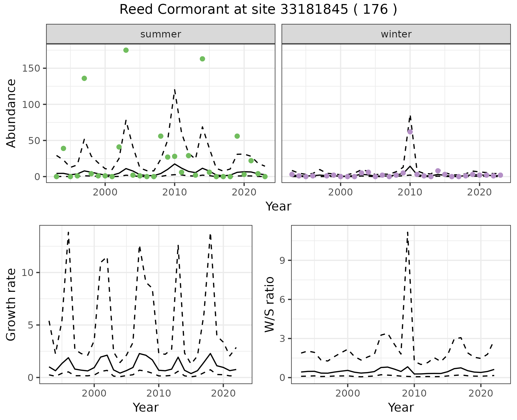Click the Year label under abundance panels
This screenshot has height=420, width=517.
[x=278, y=206]
